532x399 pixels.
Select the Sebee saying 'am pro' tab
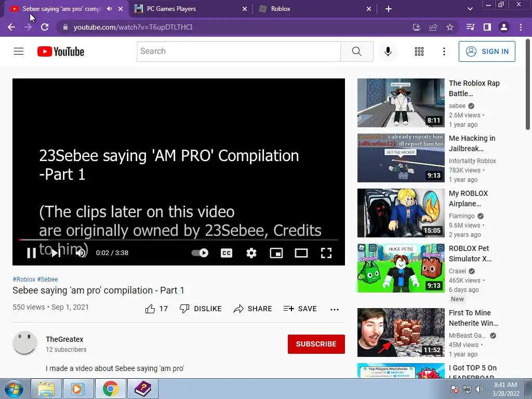61,9
